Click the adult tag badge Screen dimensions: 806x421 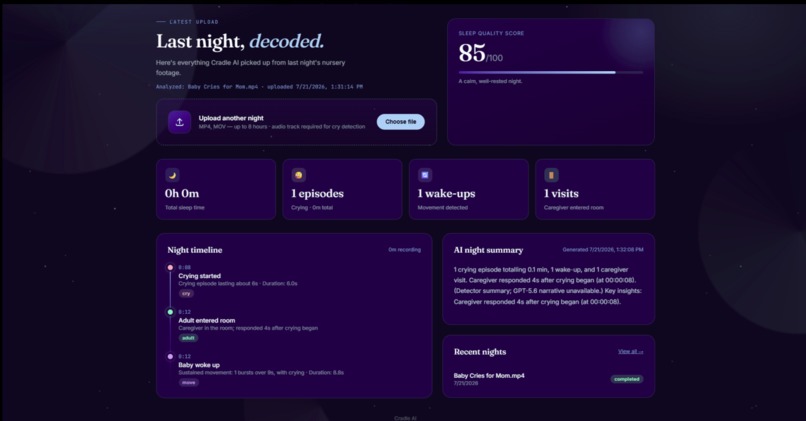click(x=188, y=338)
